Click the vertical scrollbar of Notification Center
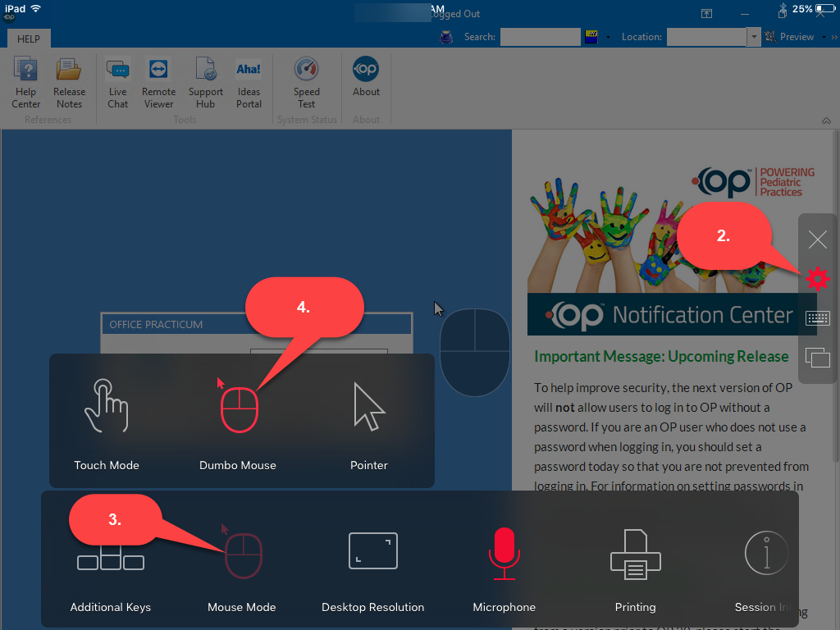The width and height of the screenshot is (840, 630). point(836,294)
